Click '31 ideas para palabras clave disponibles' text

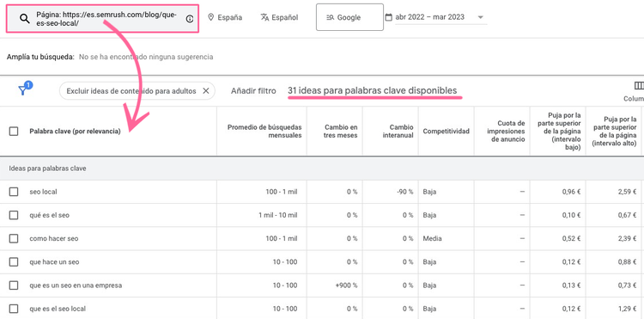372,90
